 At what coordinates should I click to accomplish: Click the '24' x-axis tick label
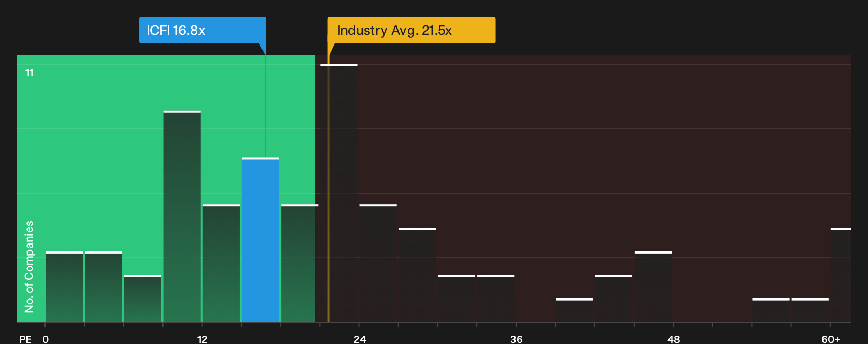pos(359,339)
